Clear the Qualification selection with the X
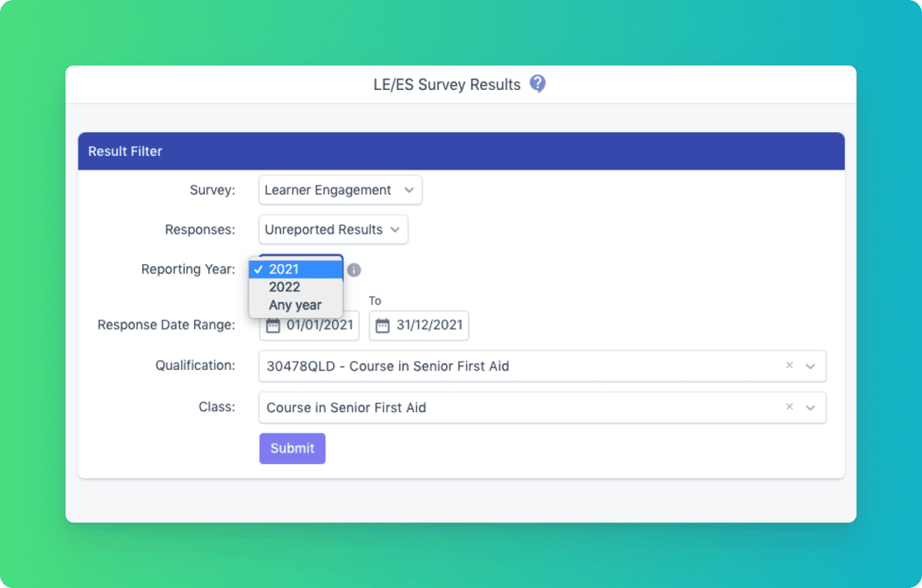The image size is (922, 588). 789,366
